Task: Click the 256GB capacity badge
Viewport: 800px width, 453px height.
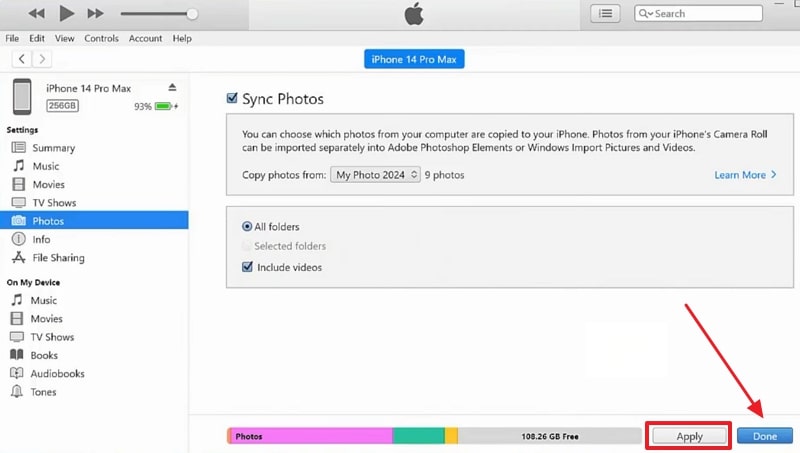Action: 63,106
